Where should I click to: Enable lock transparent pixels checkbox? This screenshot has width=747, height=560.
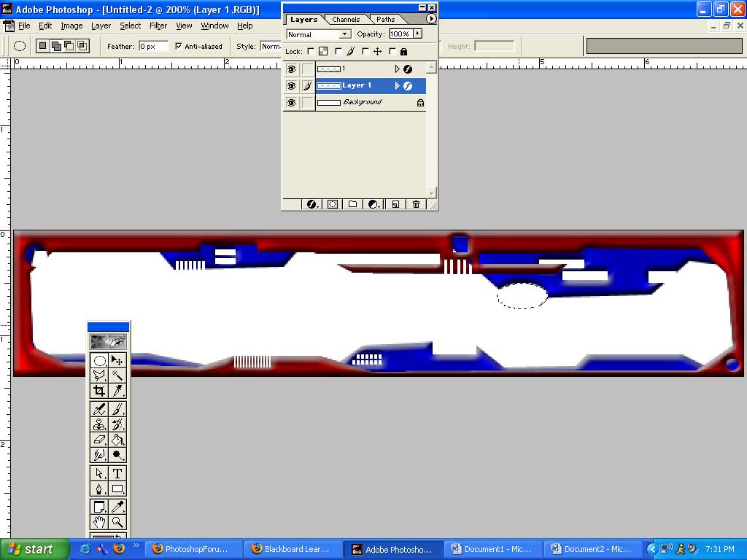point(311,52)
